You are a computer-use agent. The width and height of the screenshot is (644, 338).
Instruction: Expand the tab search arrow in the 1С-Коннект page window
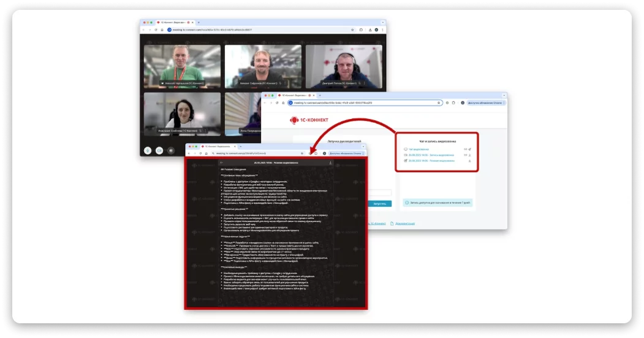(504, 96)
